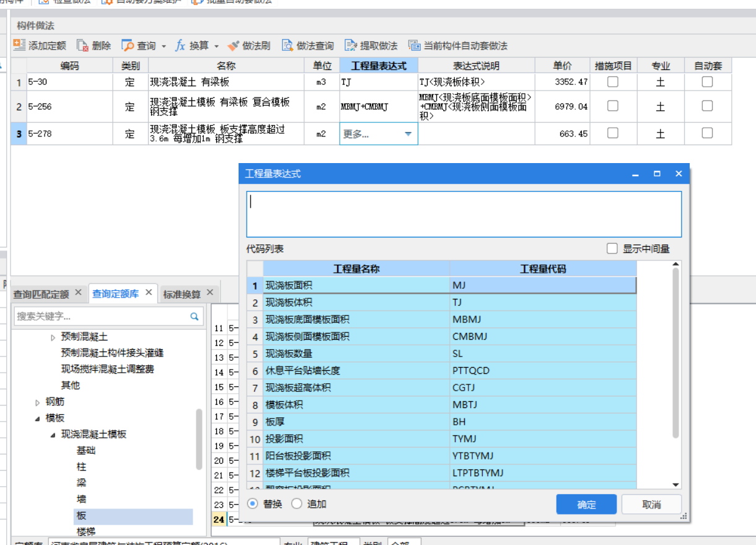Viewport: 756px width, 545px height.
Task: Toggle 措施项目 checkbox for row 5-256
Action: pyautogui.click(x=612, y=106)
